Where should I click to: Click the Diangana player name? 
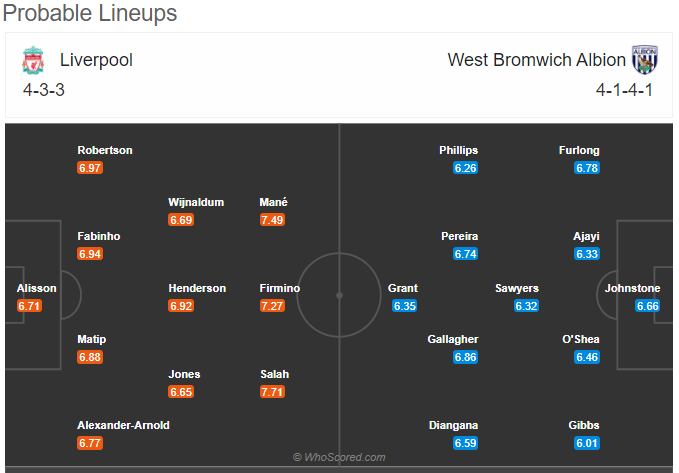453,425
